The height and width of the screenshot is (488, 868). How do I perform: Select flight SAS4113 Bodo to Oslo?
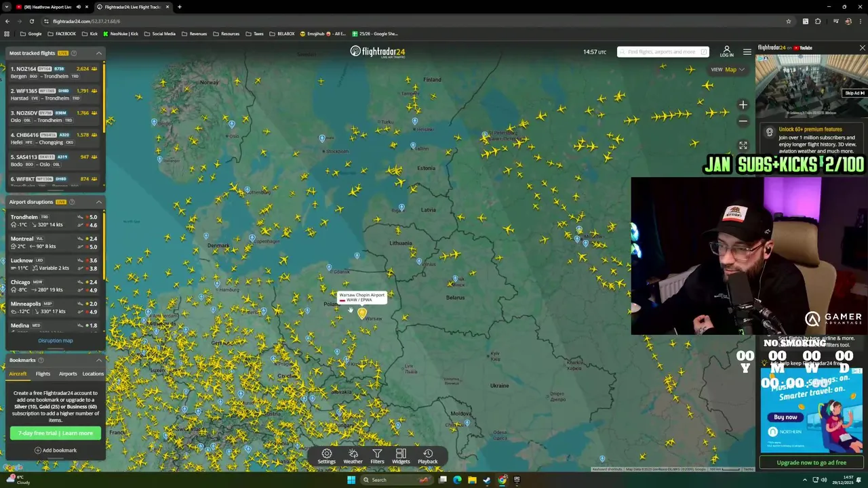53,160
